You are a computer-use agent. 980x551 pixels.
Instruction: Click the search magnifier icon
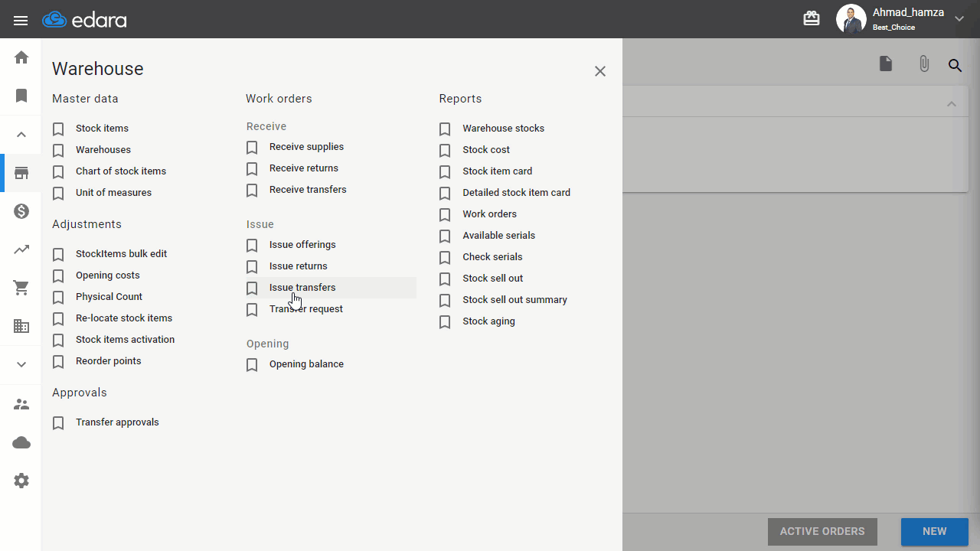coord(955,65)
